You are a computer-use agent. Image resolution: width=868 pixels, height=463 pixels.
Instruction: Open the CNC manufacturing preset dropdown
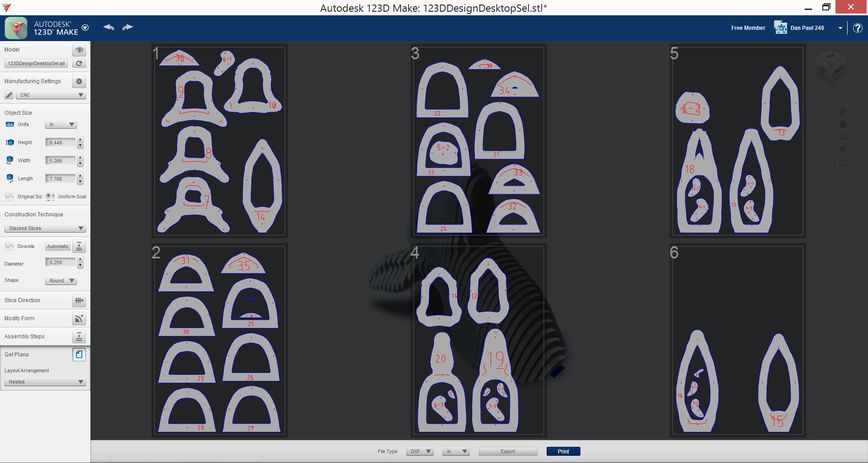click(x=51, y=95)
